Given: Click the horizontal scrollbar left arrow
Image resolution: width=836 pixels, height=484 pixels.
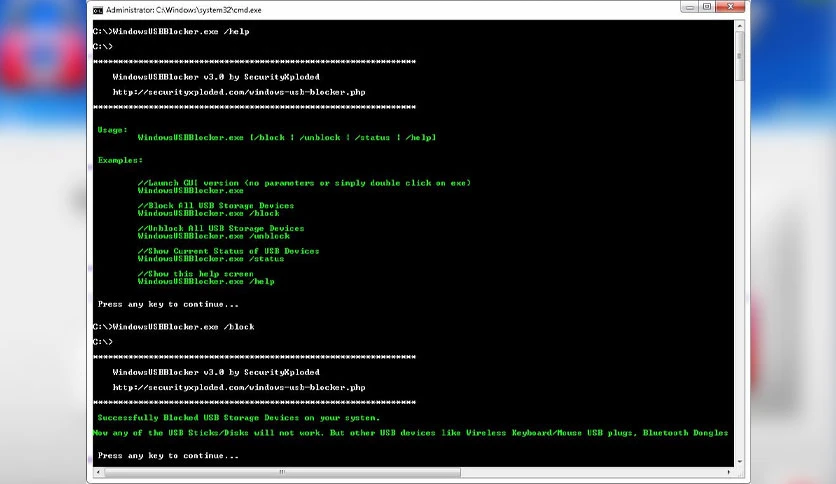Looking at the screenshot, I should pos(98,472).
